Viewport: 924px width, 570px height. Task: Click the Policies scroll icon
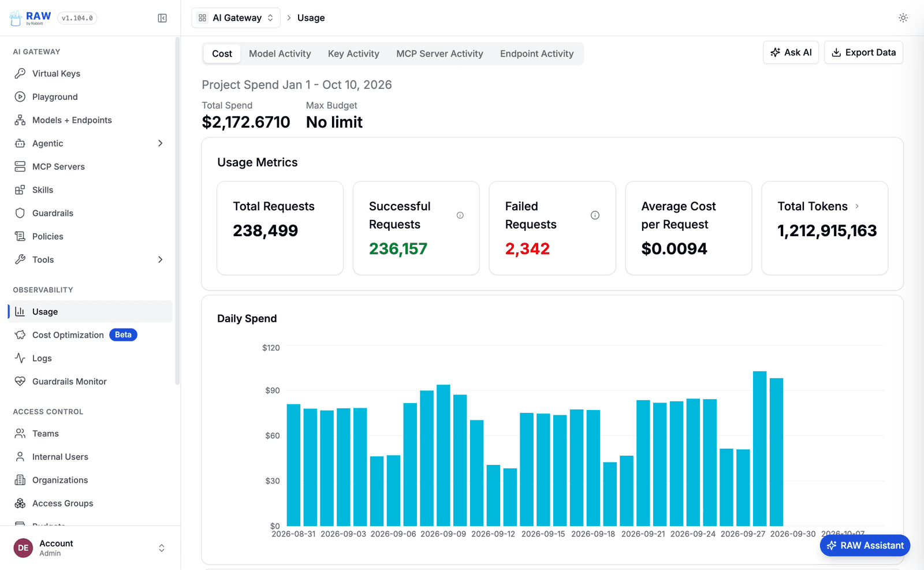tap(20, 236)
